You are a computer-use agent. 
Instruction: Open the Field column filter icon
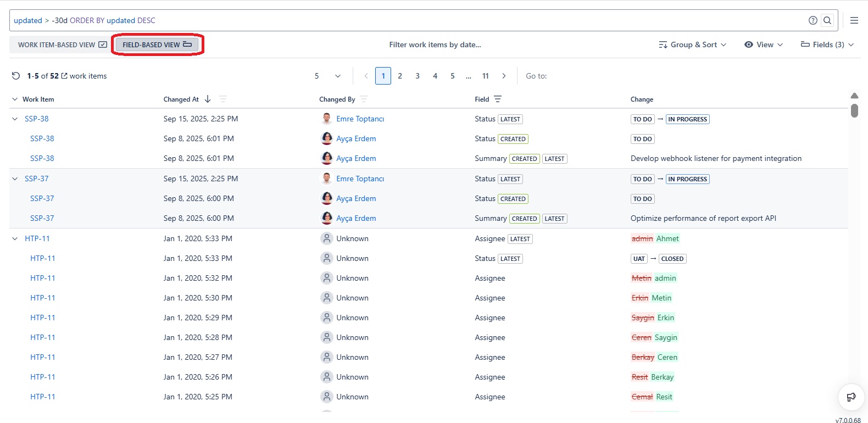tap(498, 99)
